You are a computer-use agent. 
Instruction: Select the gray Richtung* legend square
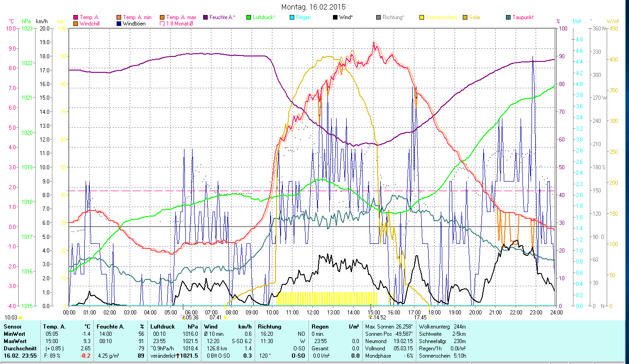tap(378, 17)
